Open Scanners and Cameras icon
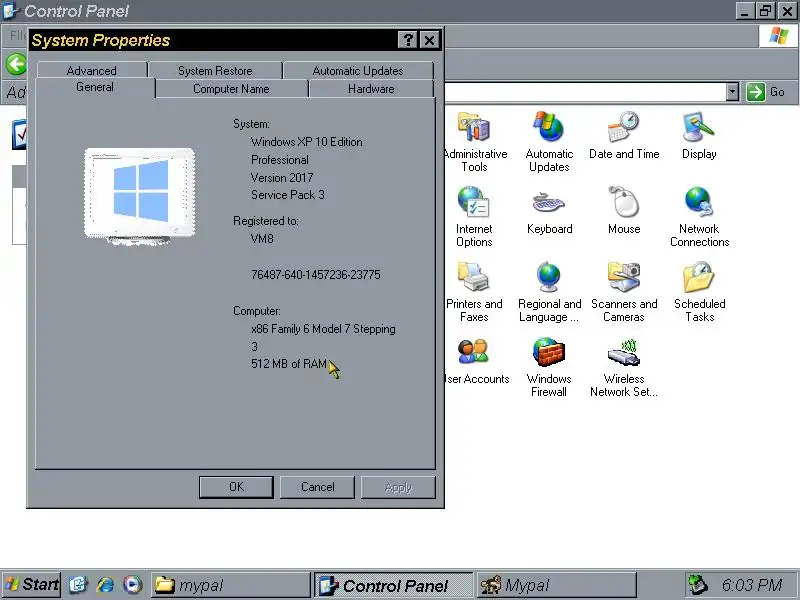Screen dimensions: 800x600 coord(624,292)
